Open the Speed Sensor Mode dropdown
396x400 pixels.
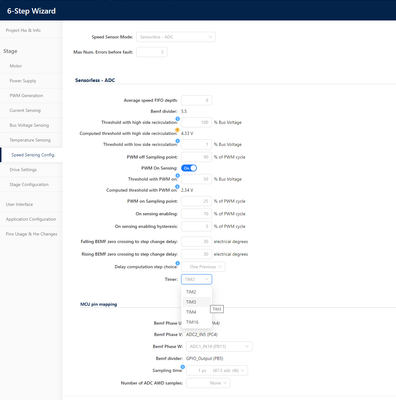click(176, 37)
